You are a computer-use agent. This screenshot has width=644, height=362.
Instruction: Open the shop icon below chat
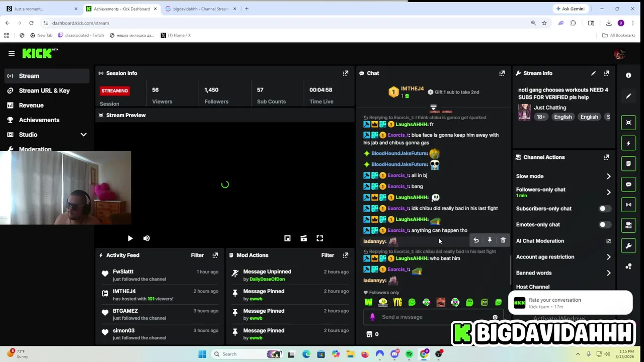[369, 334]
